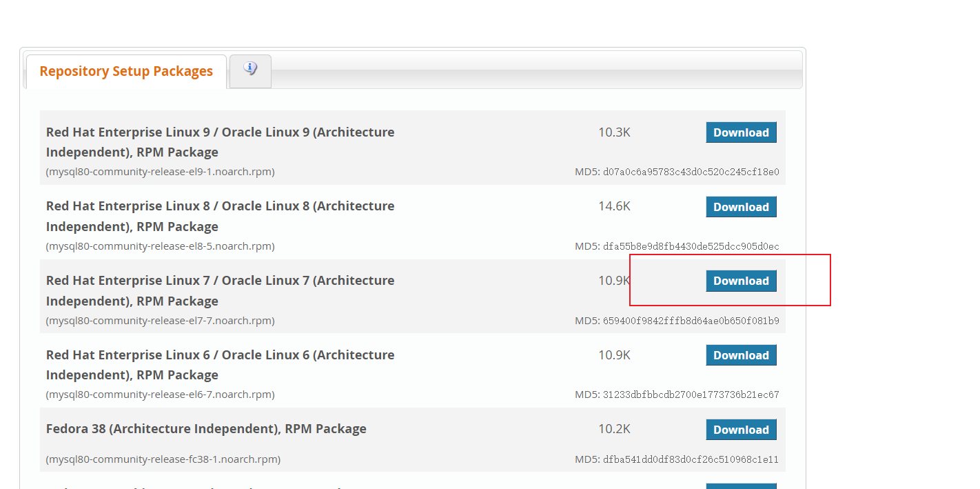Select the Red Hat Enterprise Linux 9 package title
The height and width of the screenshot is (489, 980).
tap(221, 142)
